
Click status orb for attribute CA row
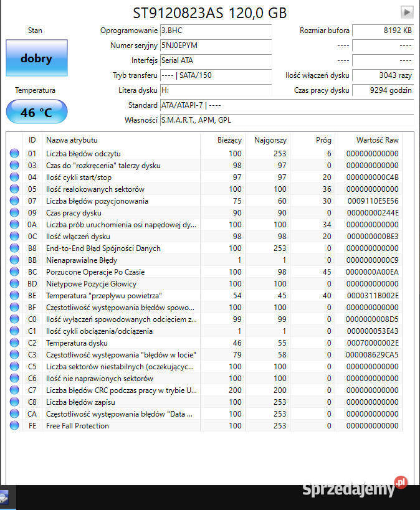(x=14, y=413)
